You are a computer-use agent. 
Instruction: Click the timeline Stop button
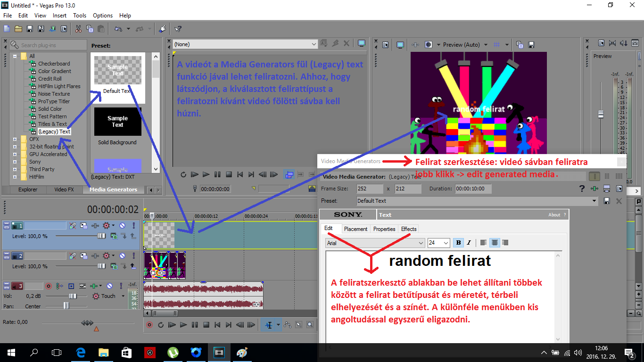click(x=206, y=325)
